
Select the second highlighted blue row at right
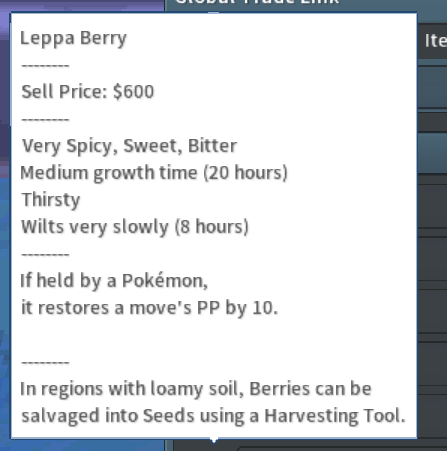pos(432,153)
